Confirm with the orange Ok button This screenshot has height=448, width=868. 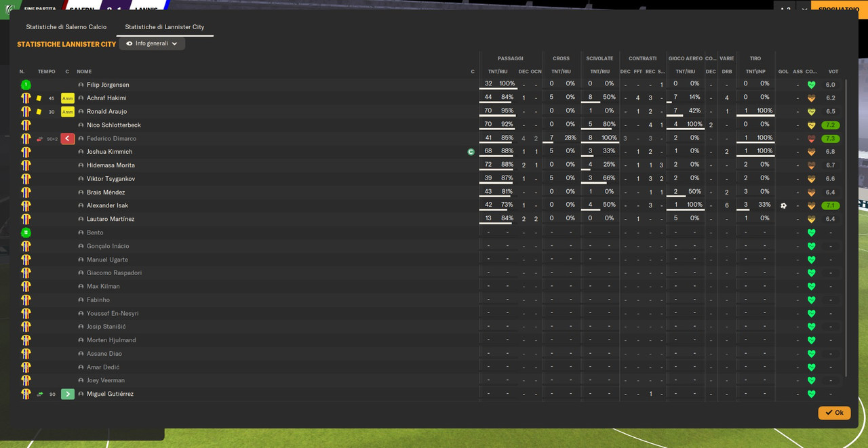pyautogui.click(x=834, y=413)
